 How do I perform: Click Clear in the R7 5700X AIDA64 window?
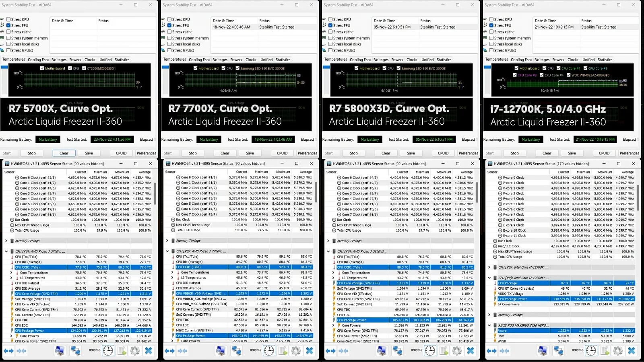pos(64,153)
